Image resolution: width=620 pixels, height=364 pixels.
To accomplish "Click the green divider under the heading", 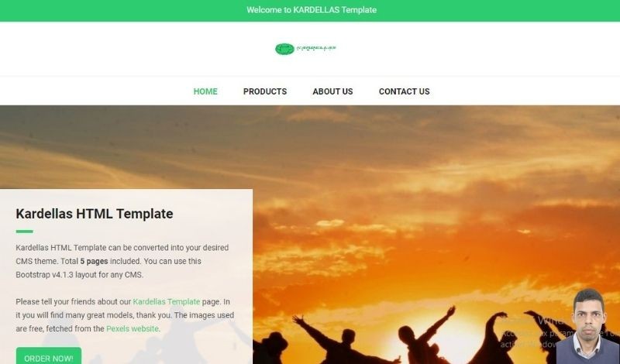I will click(25, 232).
